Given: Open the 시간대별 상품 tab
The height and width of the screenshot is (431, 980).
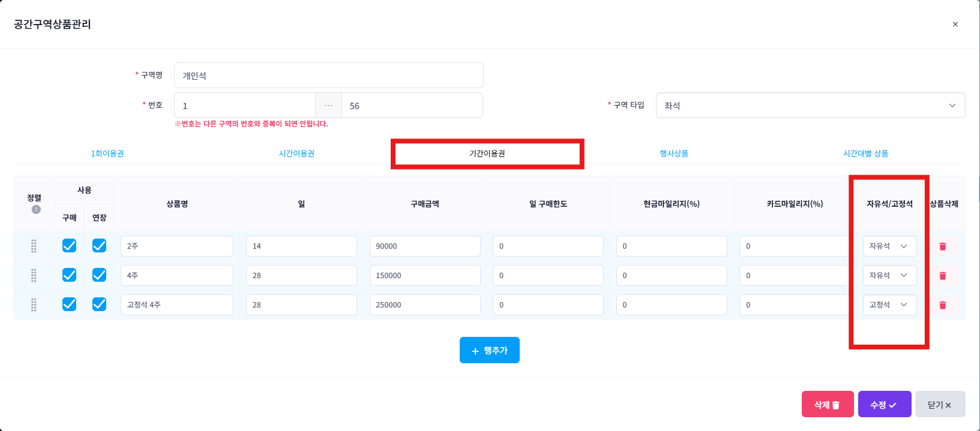Looking at the screenshot, I should [865, 153].
